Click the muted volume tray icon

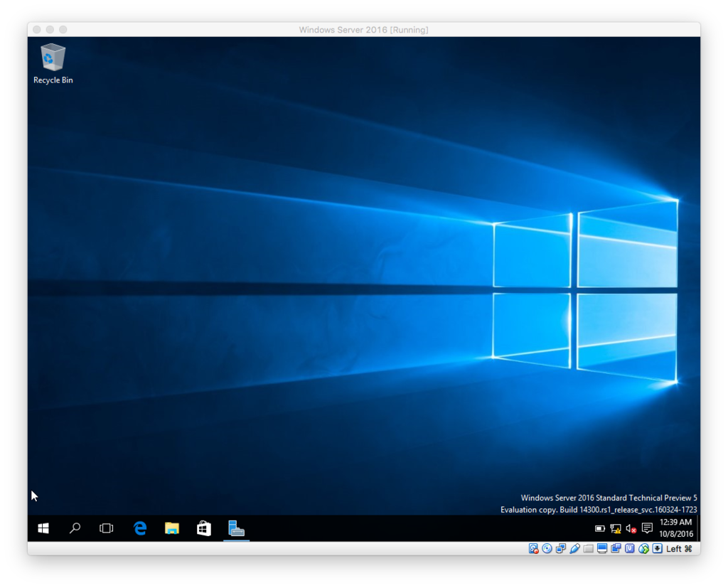tap(631, 528)
